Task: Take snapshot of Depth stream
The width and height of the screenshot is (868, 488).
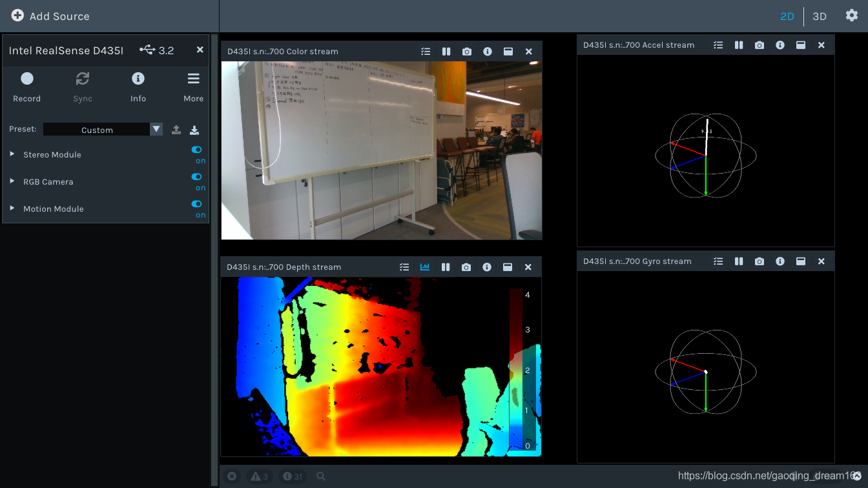Action: tap(466, 267)
